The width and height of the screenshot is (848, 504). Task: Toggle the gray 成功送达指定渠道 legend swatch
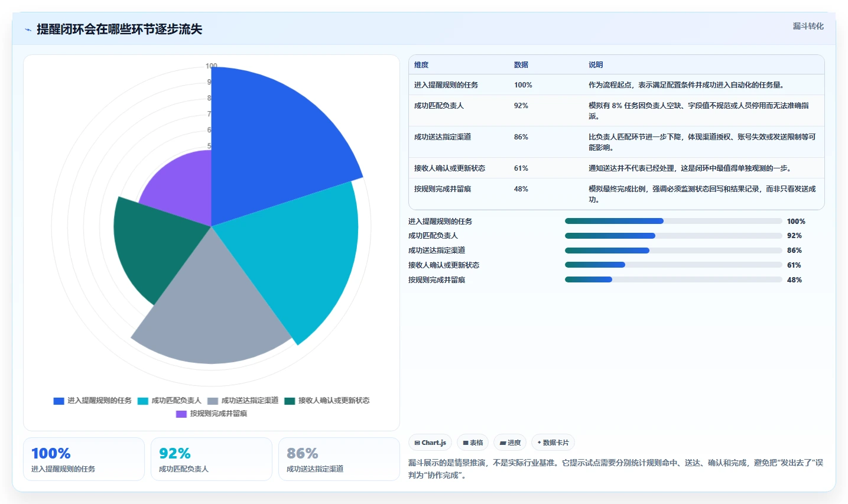click(213, 401)
